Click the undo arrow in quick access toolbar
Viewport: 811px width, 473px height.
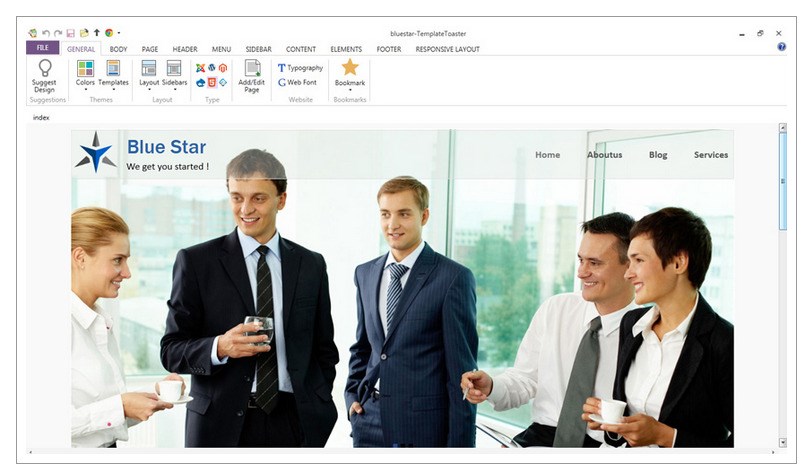tap(46, 33)
